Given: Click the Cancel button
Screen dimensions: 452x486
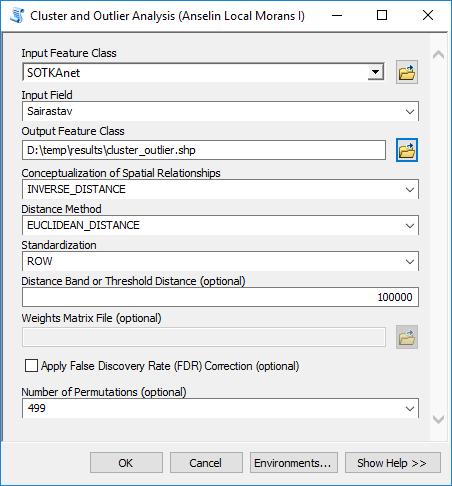Looking at the screenshot, I should point(206,463).
